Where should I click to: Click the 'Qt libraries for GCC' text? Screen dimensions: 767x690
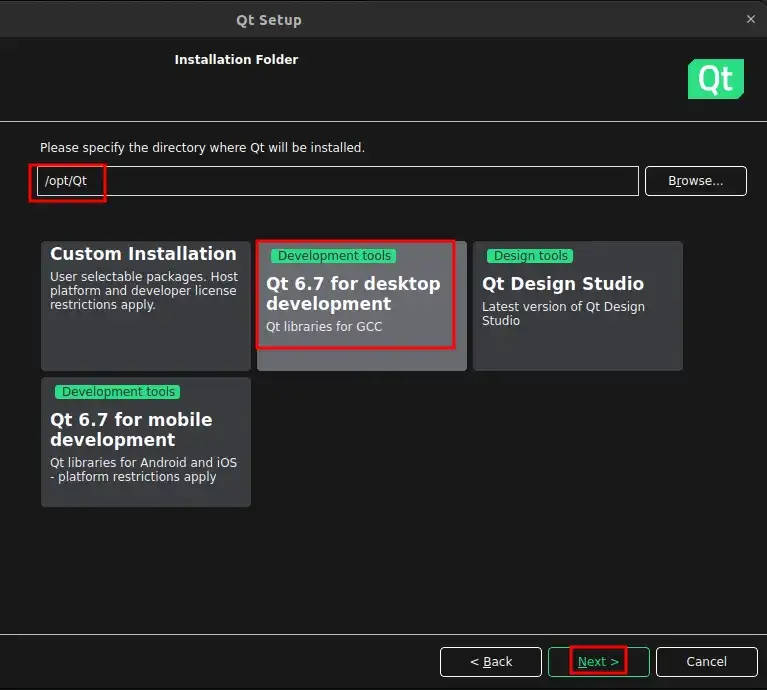pyautogui.click(x=324, y=327)
